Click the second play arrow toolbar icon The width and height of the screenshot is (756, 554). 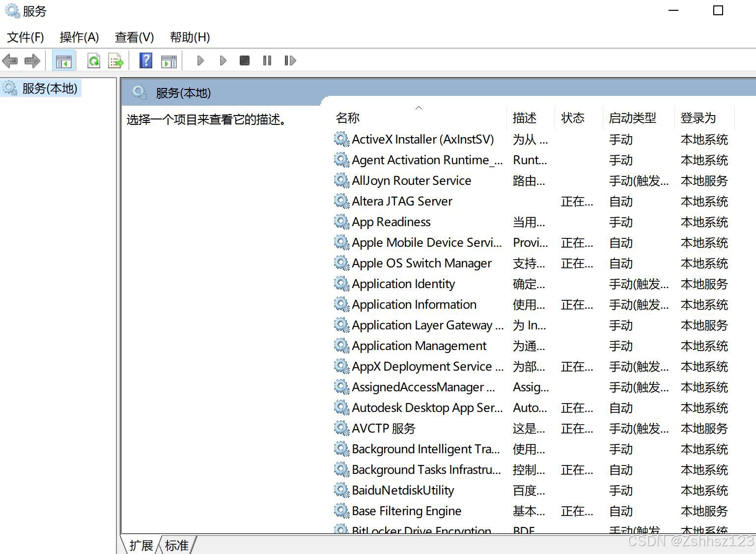(x=223, y=60)
